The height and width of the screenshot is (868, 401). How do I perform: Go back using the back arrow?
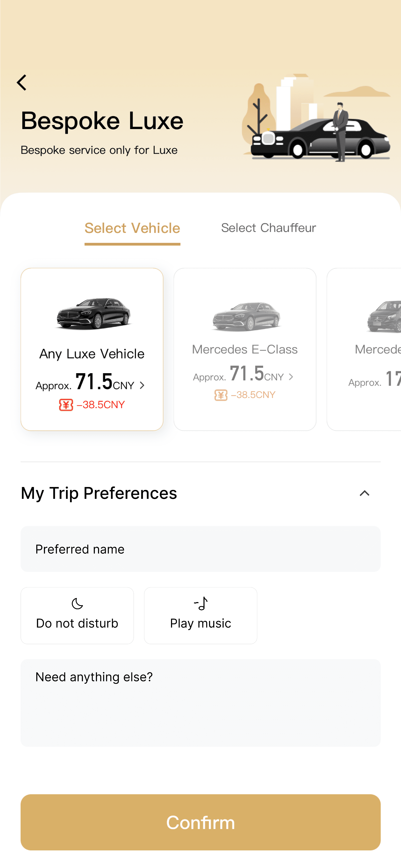point(22,83)
